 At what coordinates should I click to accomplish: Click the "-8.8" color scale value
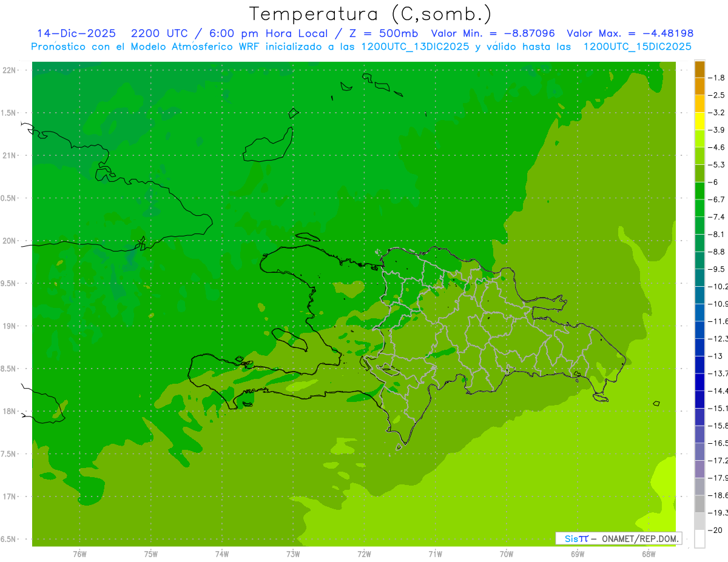716,252
